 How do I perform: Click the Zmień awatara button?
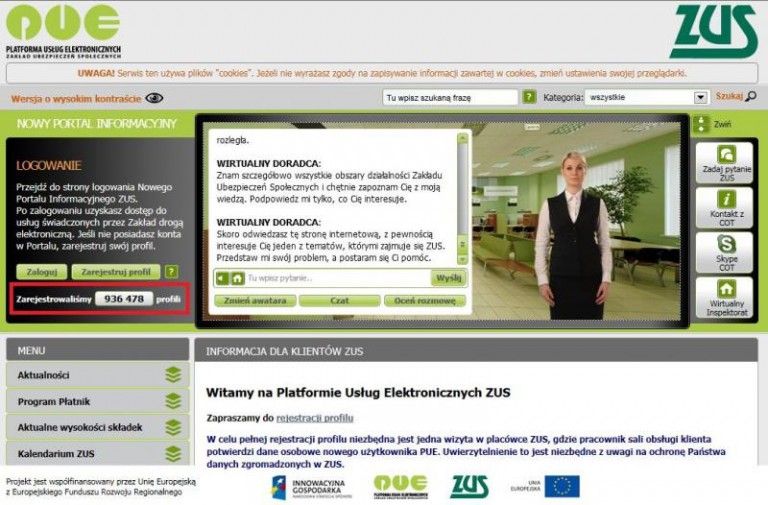(255, 301)
